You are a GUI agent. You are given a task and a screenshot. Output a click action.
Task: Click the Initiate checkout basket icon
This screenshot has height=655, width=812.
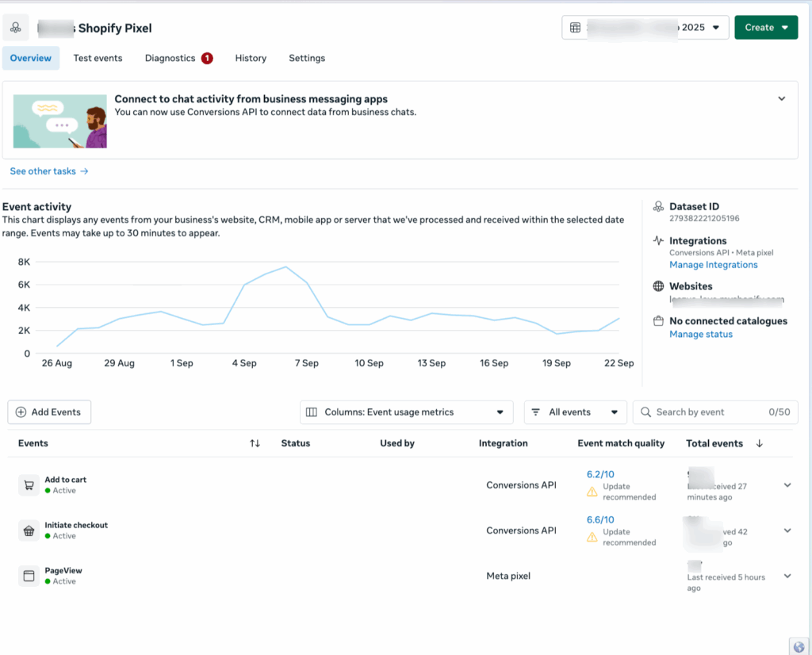click(x=29, y=531)
